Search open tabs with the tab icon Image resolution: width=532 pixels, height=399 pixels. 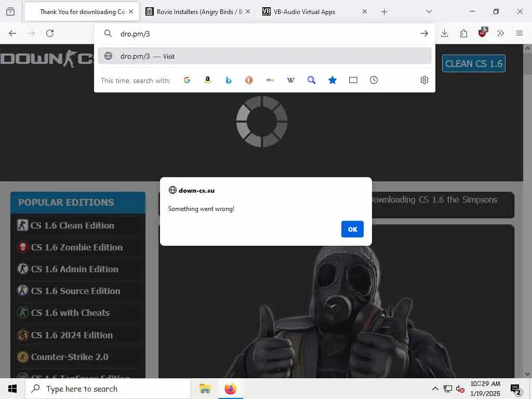[x=353, y=80]
